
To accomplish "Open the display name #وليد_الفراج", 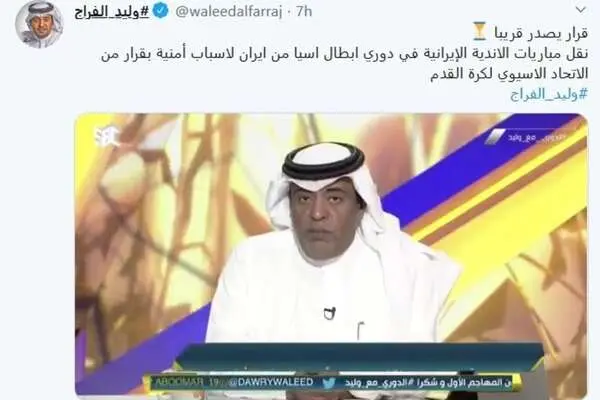I will (111, 12).
